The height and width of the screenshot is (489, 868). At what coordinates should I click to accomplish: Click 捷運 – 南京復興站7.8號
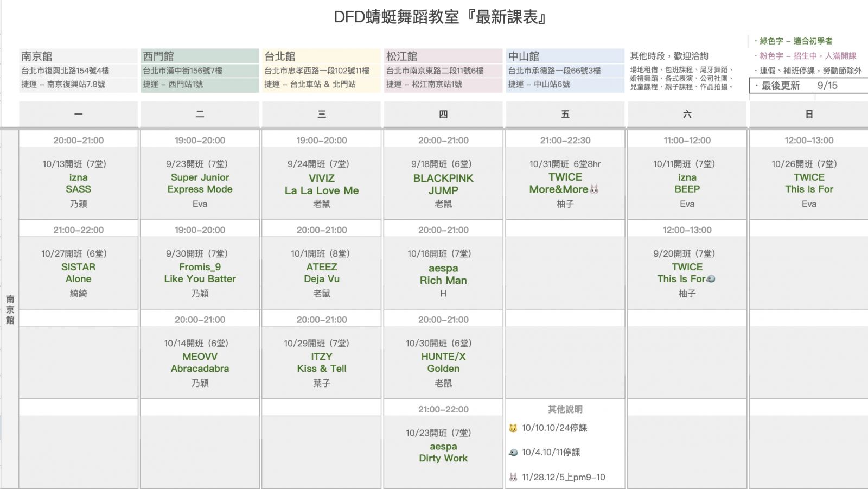coord(63,85)
